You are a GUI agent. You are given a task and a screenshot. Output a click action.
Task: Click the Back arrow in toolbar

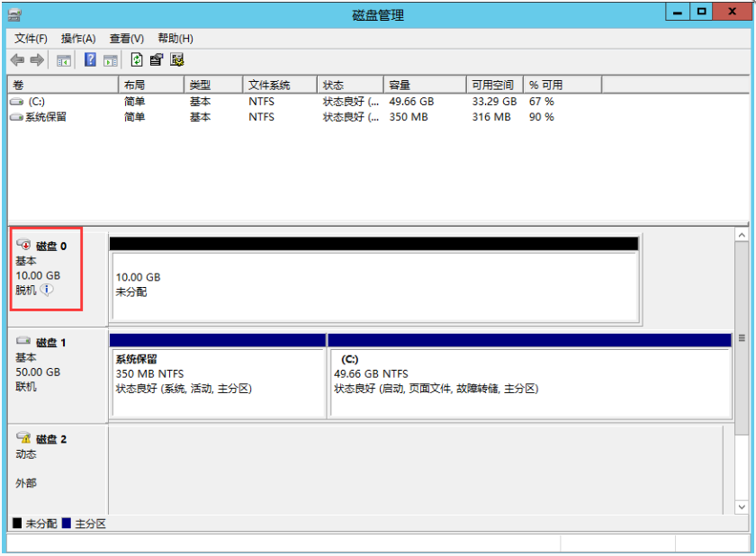[16, 60]
